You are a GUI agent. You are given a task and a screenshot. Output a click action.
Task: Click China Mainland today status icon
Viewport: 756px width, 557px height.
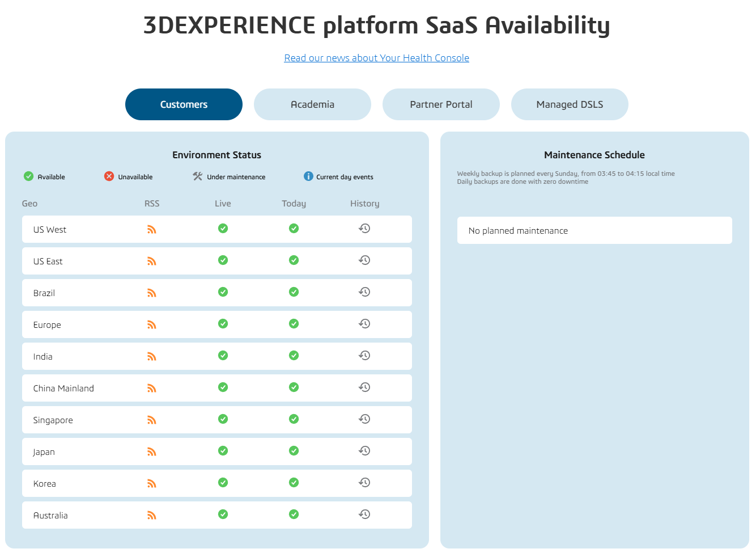coord(294,387)
